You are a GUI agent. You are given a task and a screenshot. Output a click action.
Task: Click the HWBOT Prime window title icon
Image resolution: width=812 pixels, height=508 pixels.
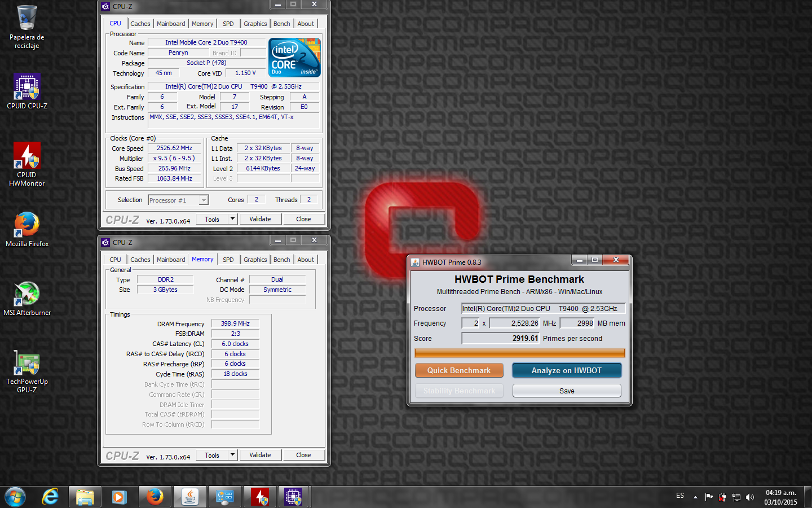point(415,262)
